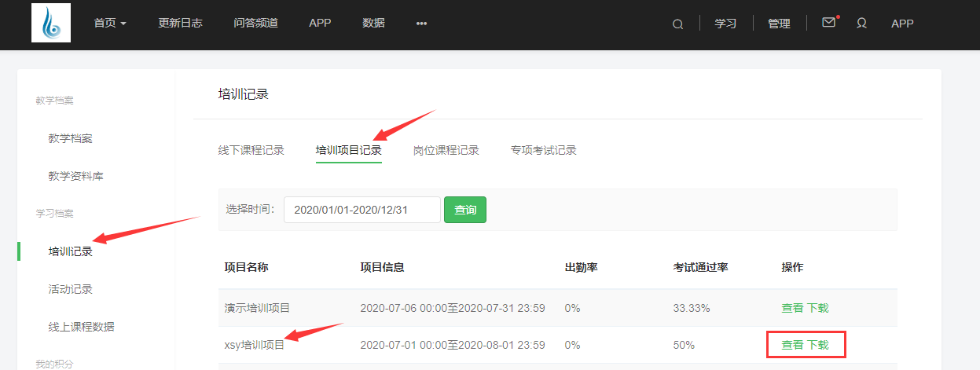Viewport: 980px width, 370px height.
Task: Go to 问答频道 in the top navigation
Action: pyautogui.click(x=255, y=24)
